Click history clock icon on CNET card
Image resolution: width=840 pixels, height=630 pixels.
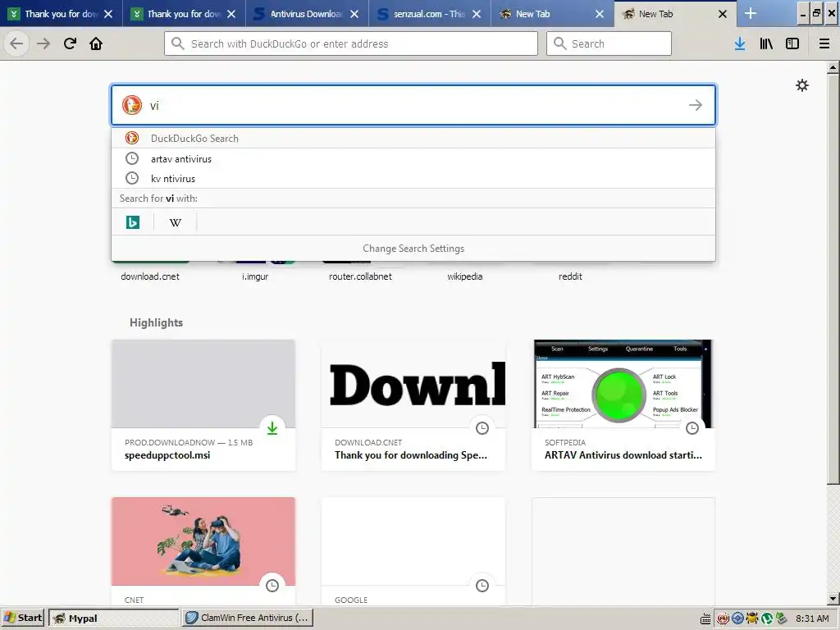272,586
